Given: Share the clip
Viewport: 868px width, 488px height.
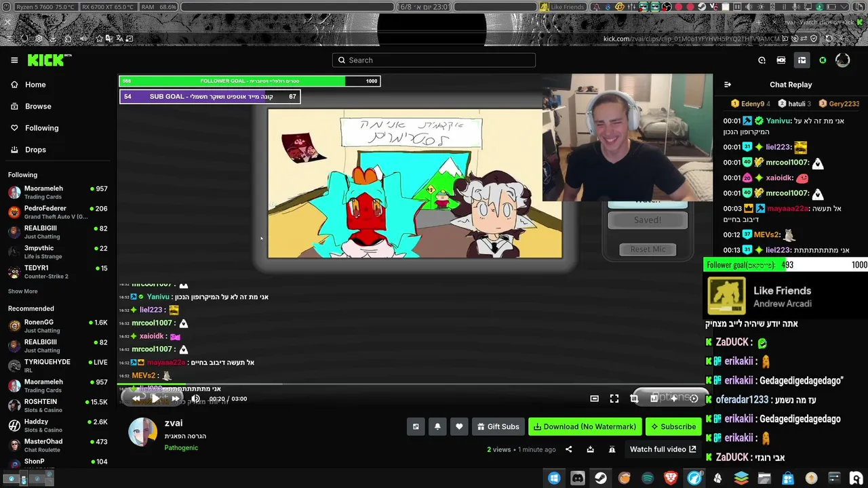Looking at the screenshot, I should tap(568, 449).
